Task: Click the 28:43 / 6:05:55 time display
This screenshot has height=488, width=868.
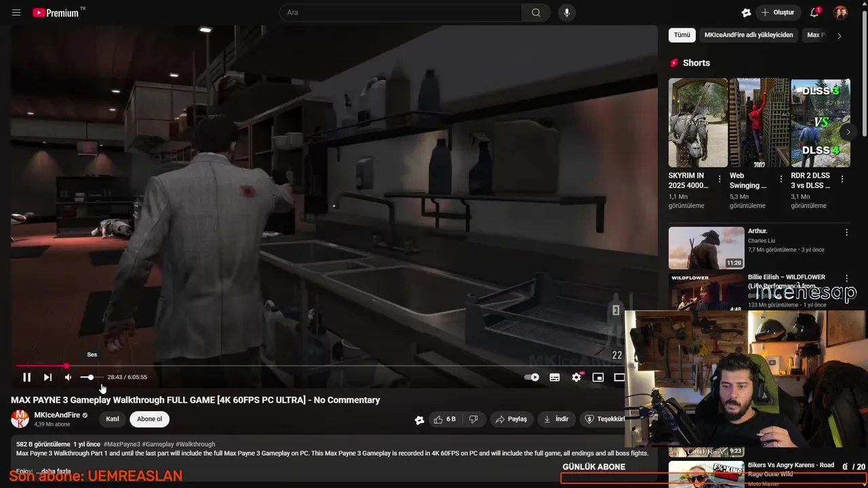Action: [127, 378]
